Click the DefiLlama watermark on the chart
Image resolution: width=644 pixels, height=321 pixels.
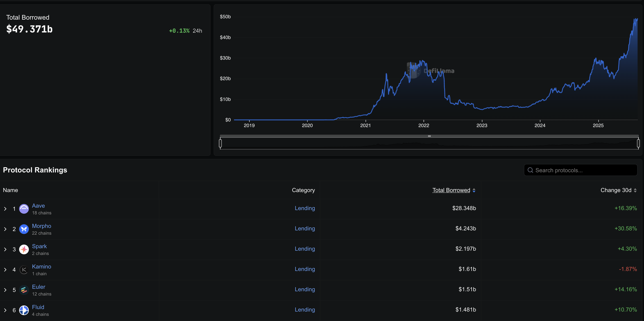tap(440, 71)
